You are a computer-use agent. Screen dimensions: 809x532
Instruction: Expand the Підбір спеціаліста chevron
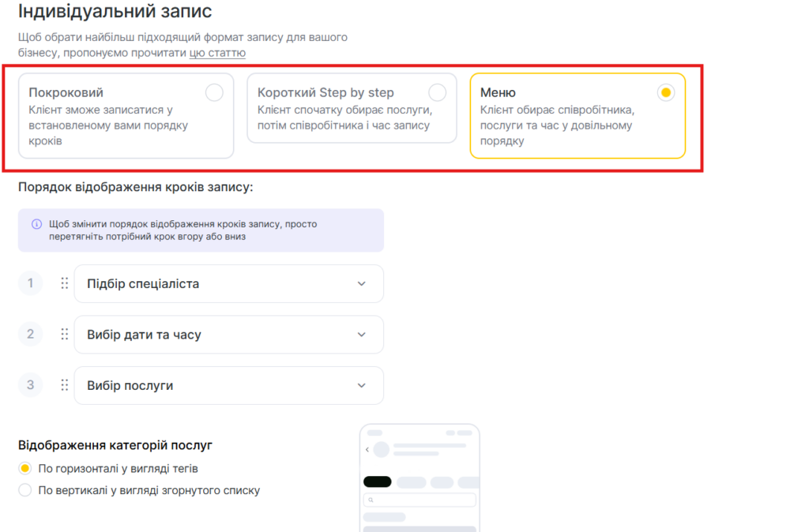tap(362, 283)
